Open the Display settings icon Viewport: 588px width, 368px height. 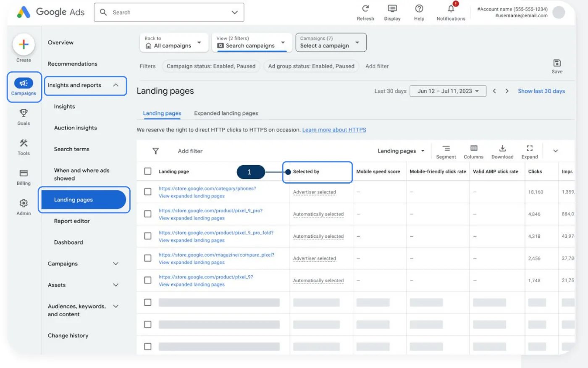[x=392, y=8]
